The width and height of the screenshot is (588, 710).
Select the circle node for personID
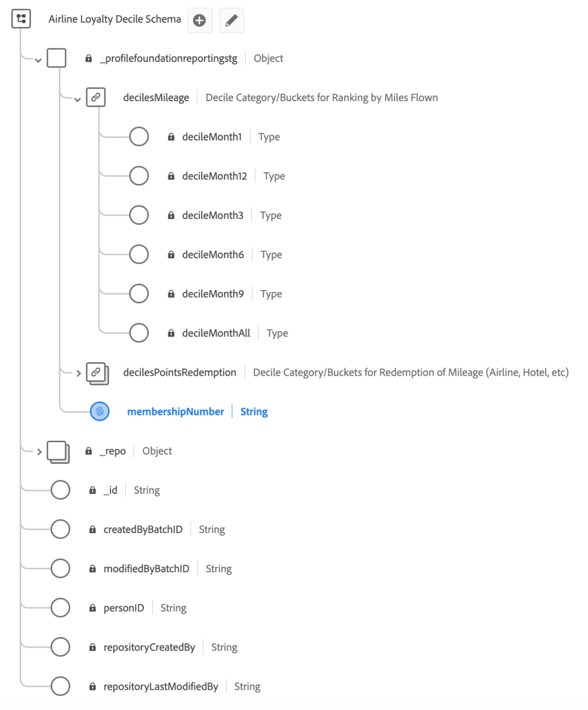tap(60, 608)
